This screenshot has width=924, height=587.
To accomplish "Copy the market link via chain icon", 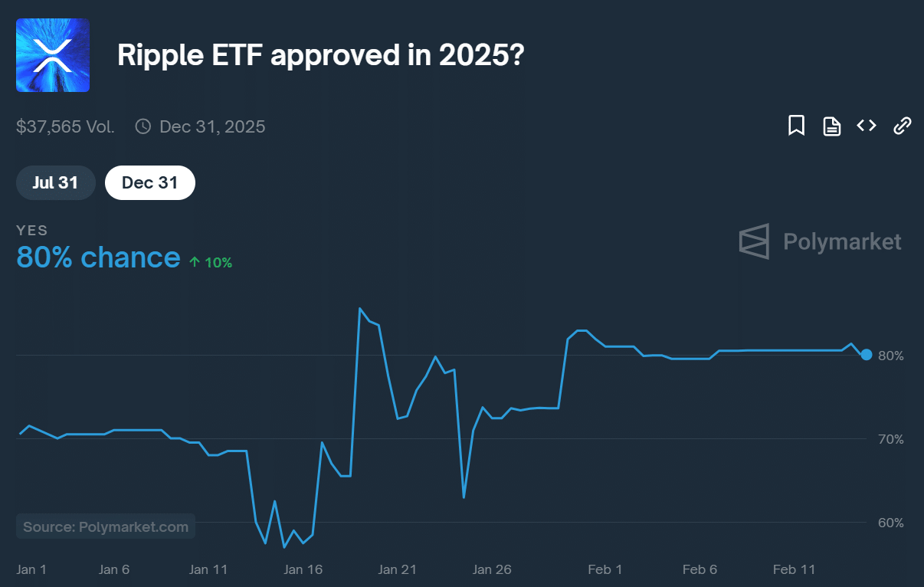I will [903, 126].
